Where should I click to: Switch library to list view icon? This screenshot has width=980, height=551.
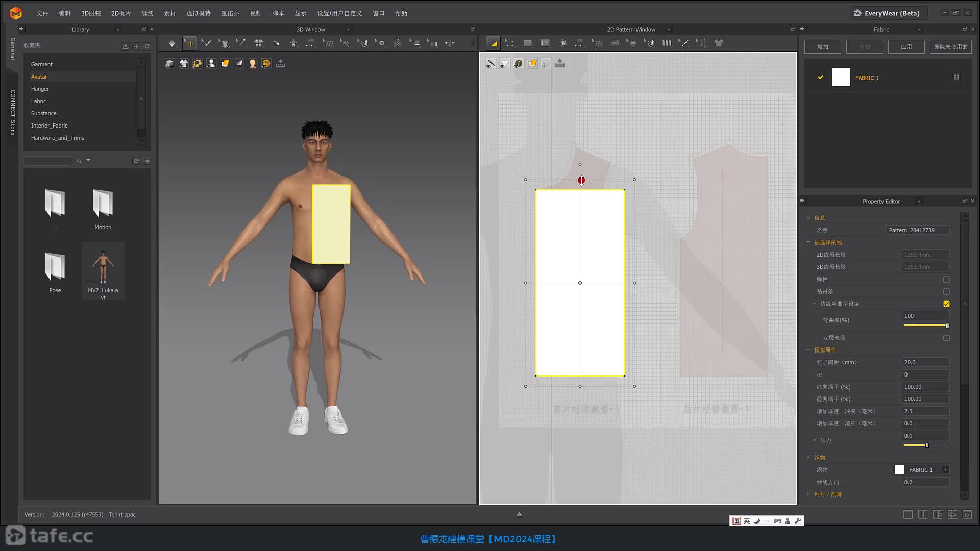pyautogui.click(x=147, y=161)
